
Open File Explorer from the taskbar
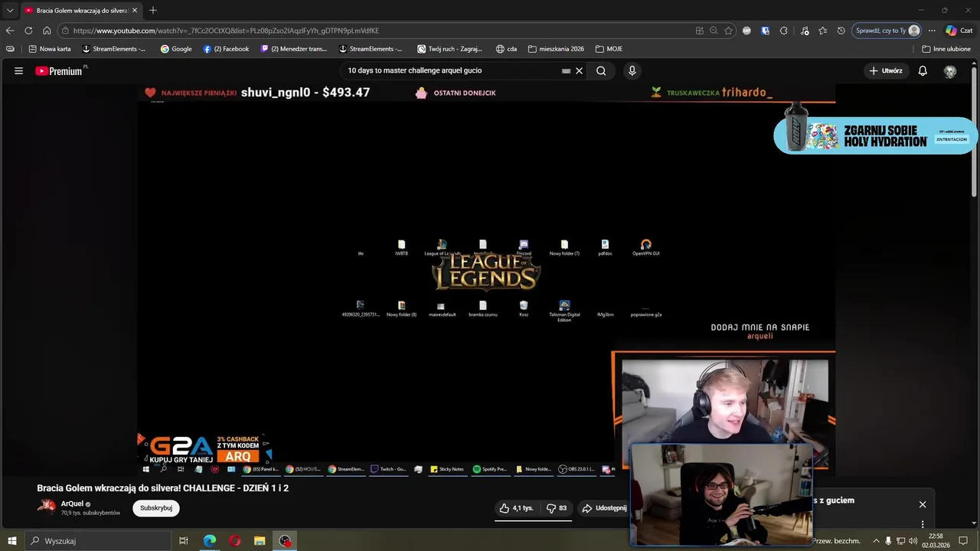260,541
